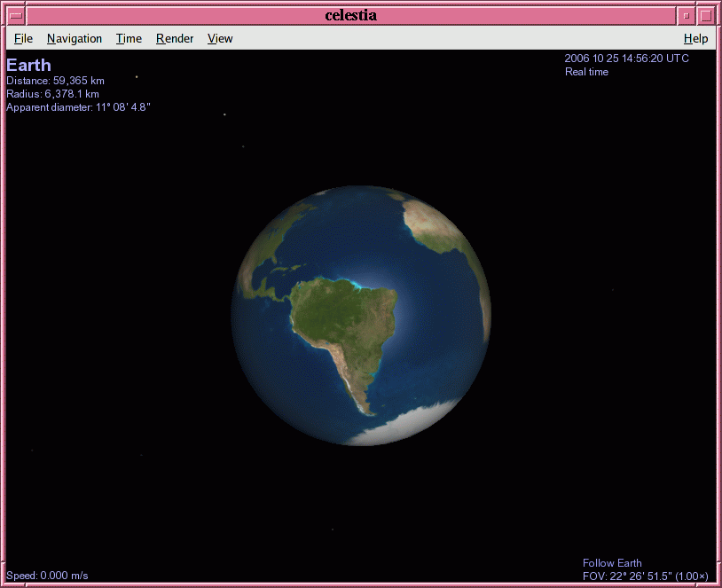Click the Earth name heading

coord(28,65)
